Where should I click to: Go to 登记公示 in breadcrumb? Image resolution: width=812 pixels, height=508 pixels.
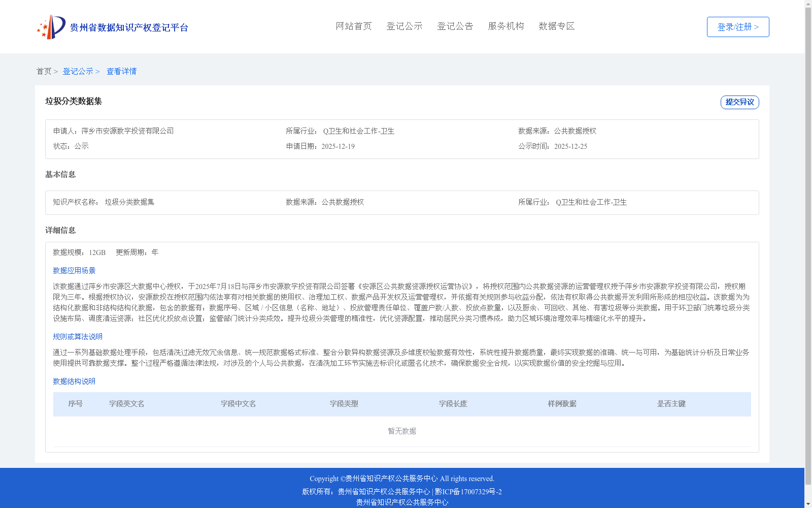(x=78, y=72)
